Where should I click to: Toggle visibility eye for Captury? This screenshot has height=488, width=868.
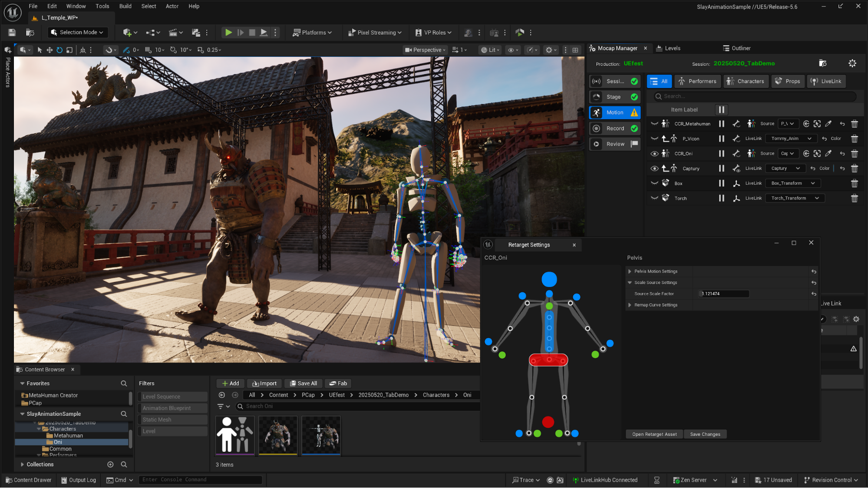(x=654, y=168)
